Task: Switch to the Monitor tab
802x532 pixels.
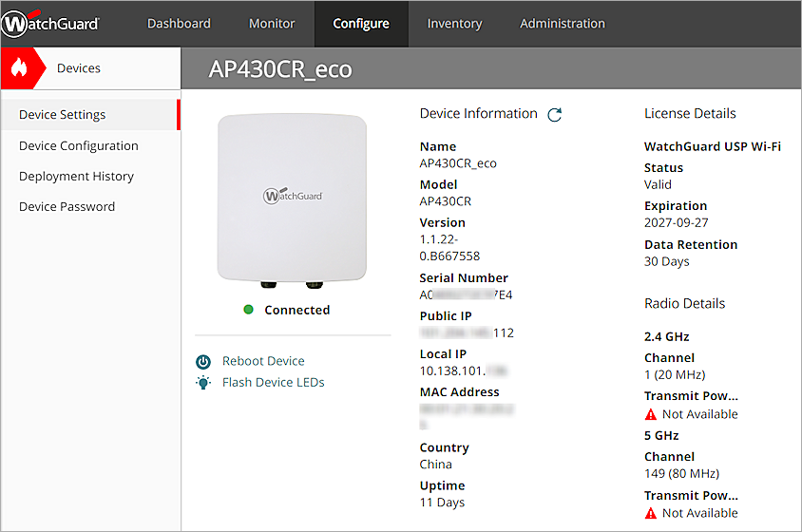Action: coord(272,24)
